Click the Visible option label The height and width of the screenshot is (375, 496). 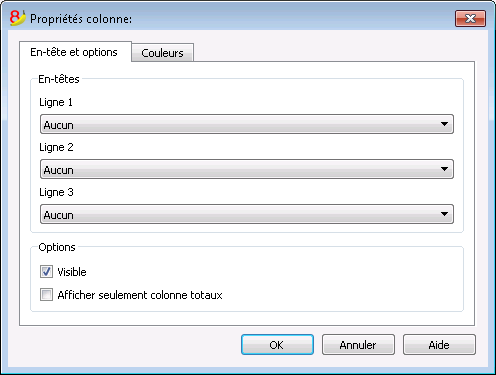(72, 272)
